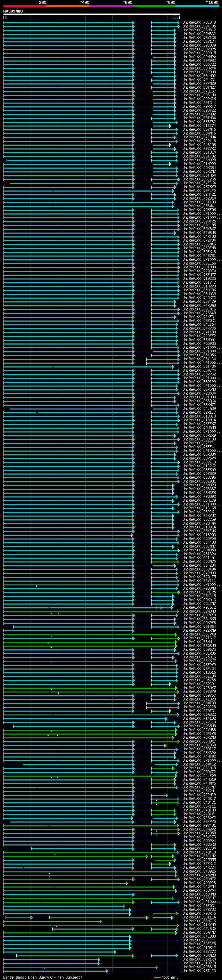Click the Large gaps legend text
This screenshot has width=222, height=980.
coord(43,977)
